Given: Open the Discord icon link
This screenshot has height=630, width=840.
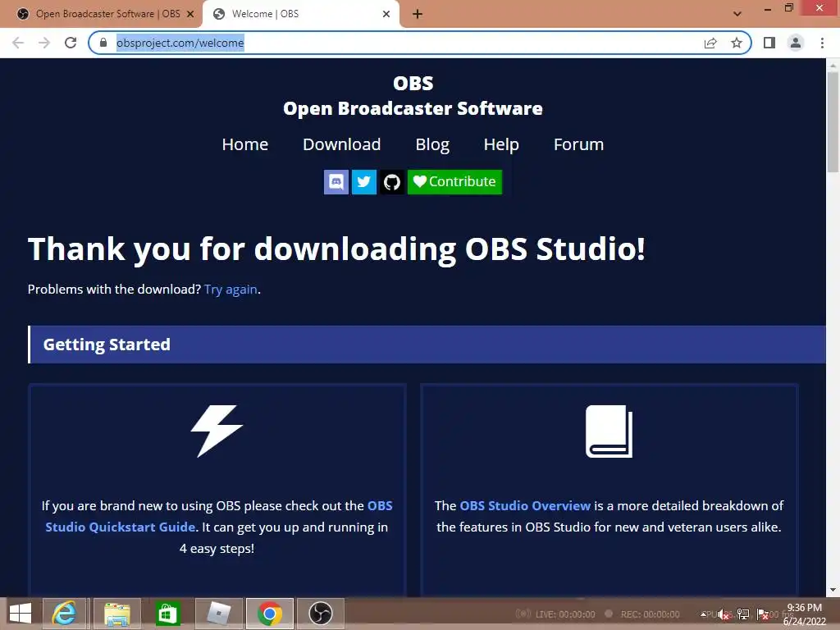Looking at the screenshot, I should (x=336, y=181).
